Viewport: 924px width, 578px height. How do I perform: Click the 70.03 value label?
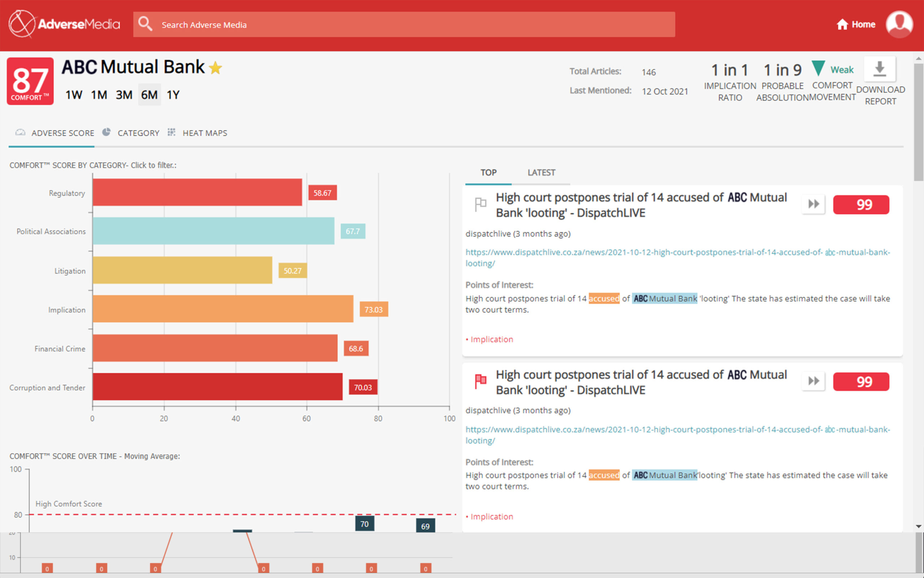(363, 387)
